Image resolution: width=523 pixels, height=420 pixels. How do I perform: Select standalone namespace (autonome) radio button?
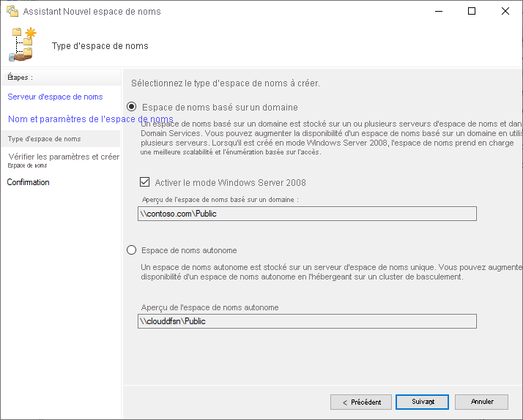[x=132, y=250]
